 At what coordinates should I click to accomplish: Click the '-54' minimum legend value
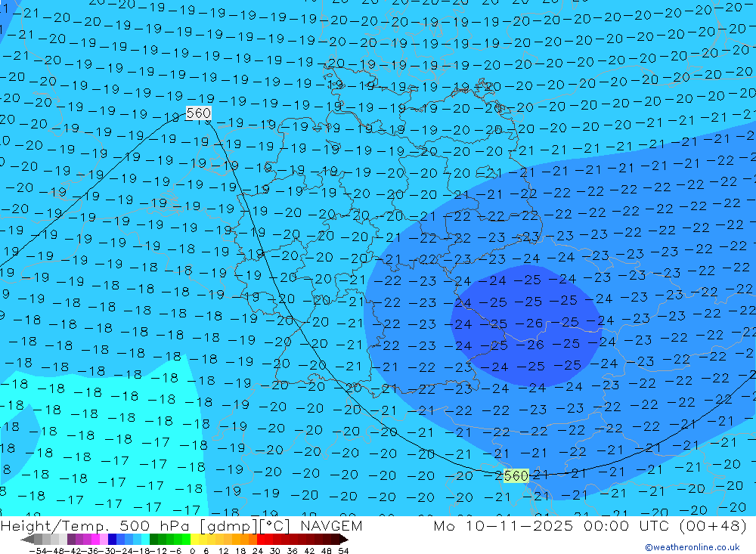click(38, 551)
